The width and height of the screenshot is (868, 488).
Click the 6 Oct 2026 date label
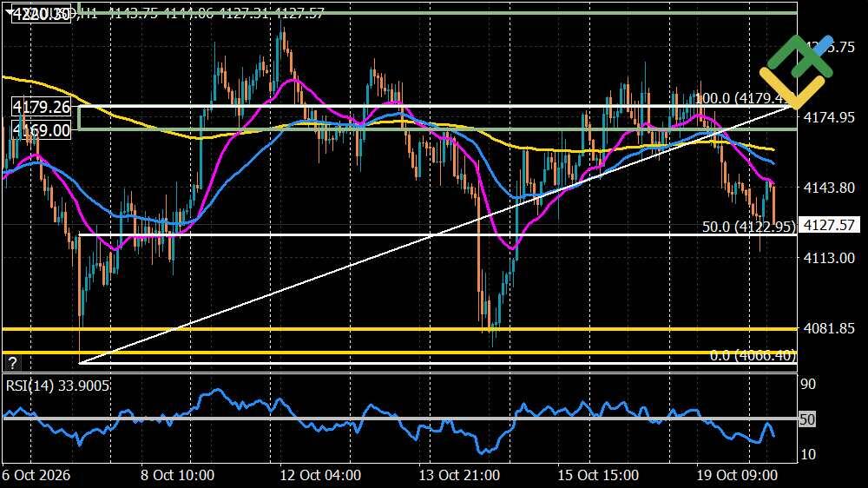pyautogui.click(x=36, y=475)
